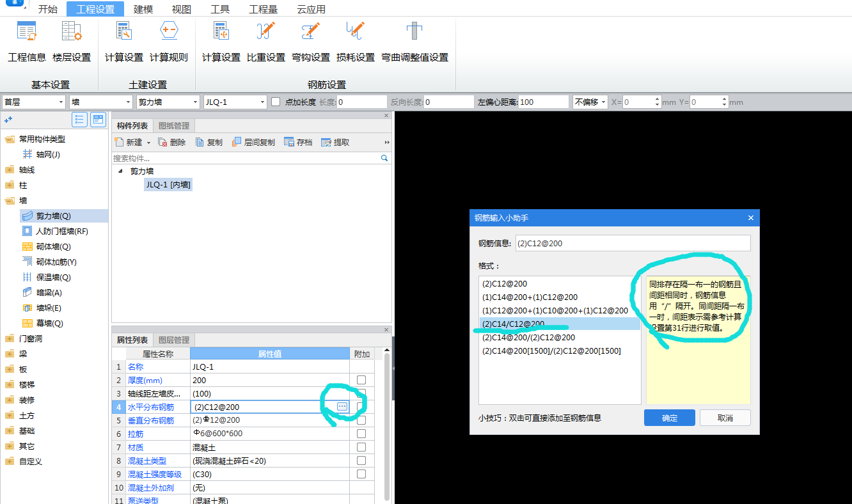
Task: Open 视图 ribbon tab
Action: [x=182, y=9]
